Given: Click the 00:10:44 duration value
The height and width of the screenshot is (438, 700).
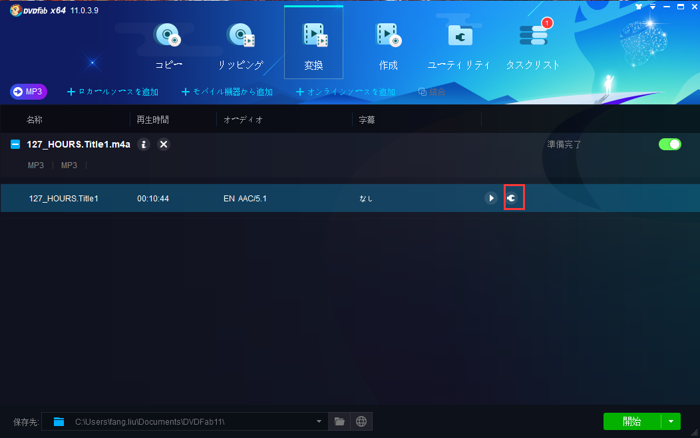Looking at the screenshot, I should pos(153,199).
